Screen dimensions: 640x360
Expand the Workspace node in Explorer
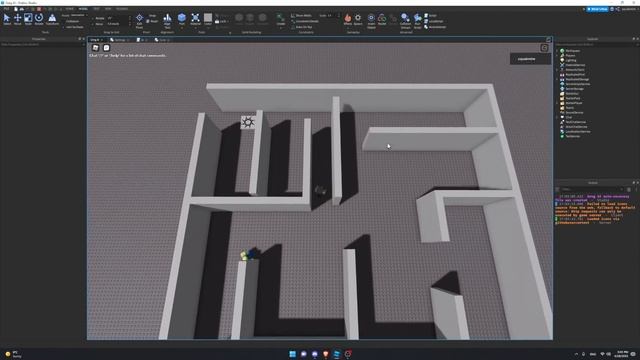[x=558, y=51]
